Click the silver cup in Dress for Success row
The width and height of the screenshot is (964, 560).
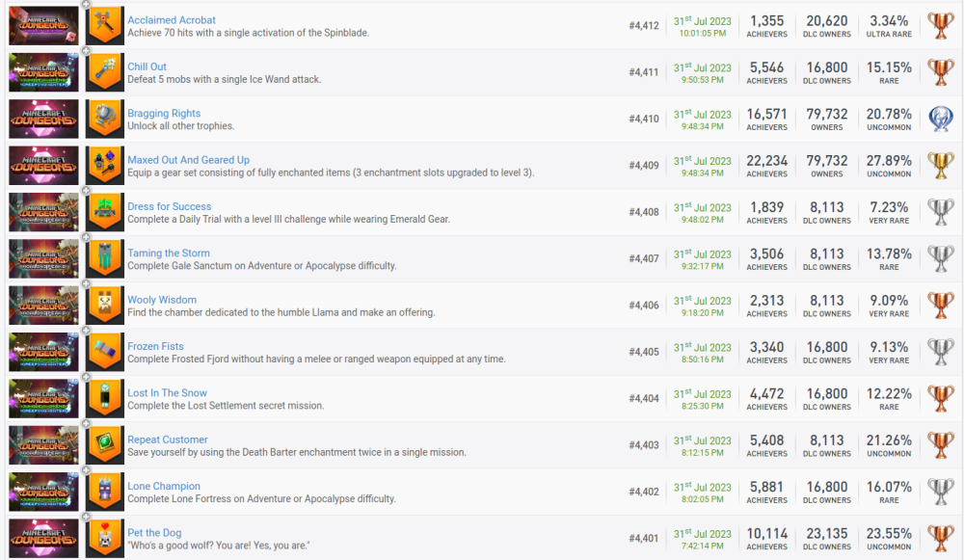pyautogui.click(x=940, y=212)
